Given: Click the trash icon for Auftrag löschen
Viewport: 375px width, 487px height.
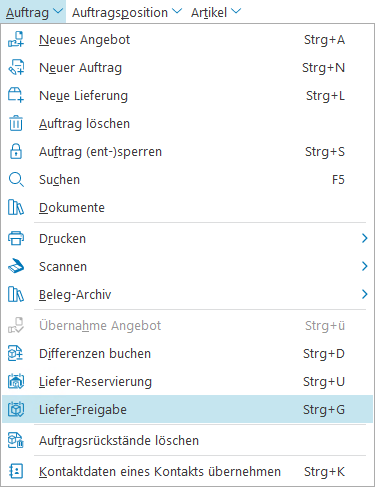Looking at the screenshot, I should coord(16,123).
